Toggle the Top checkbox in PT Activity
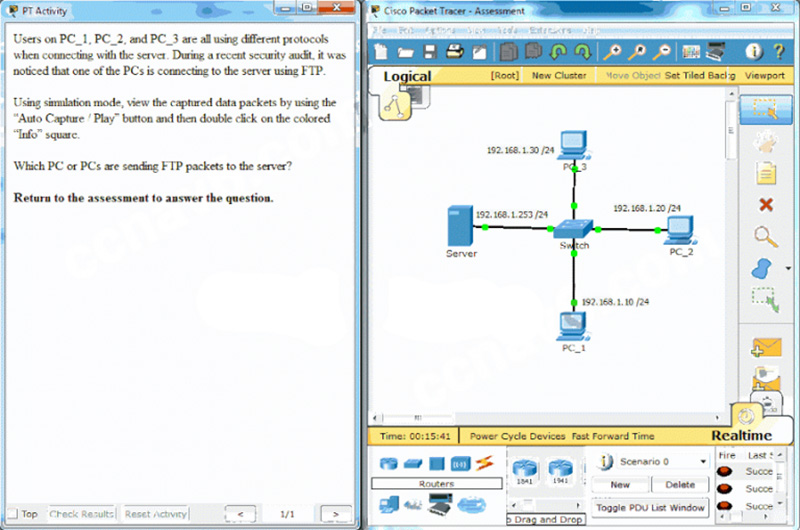This screenshot has height=530, width=800. tap(13, 514)
